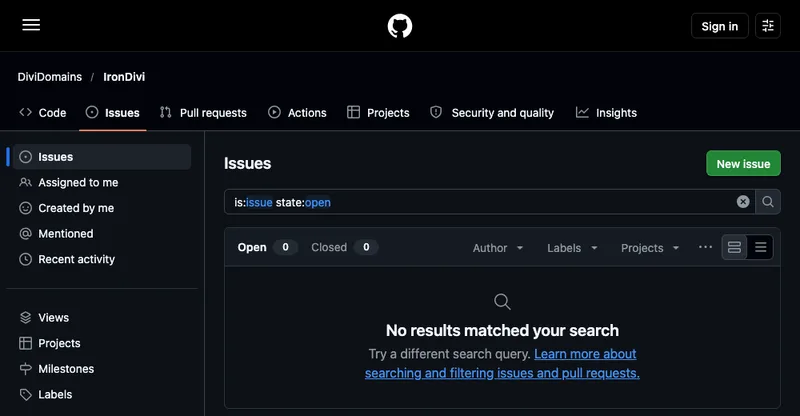800x416 pixels.
Task: Switch to the Code tab
Action: point(43,113)
